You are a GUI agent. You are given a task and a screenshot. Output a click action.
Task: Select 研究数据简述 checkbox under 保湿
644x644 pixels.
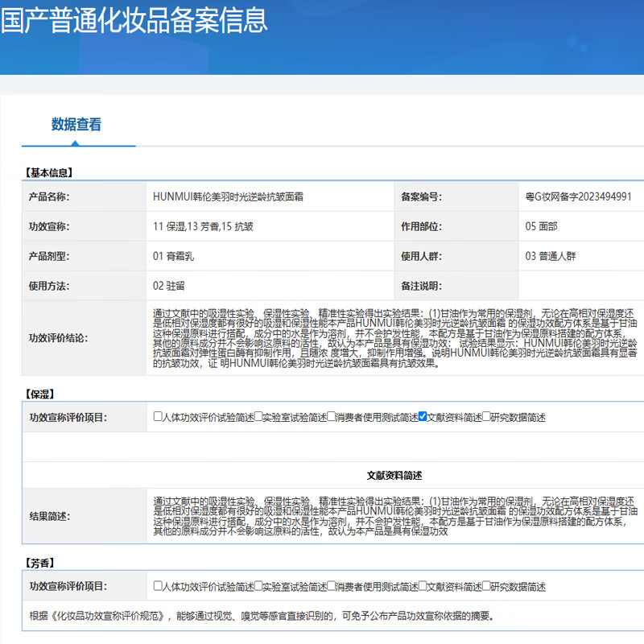pyautogui.click(x=486, y=417)
